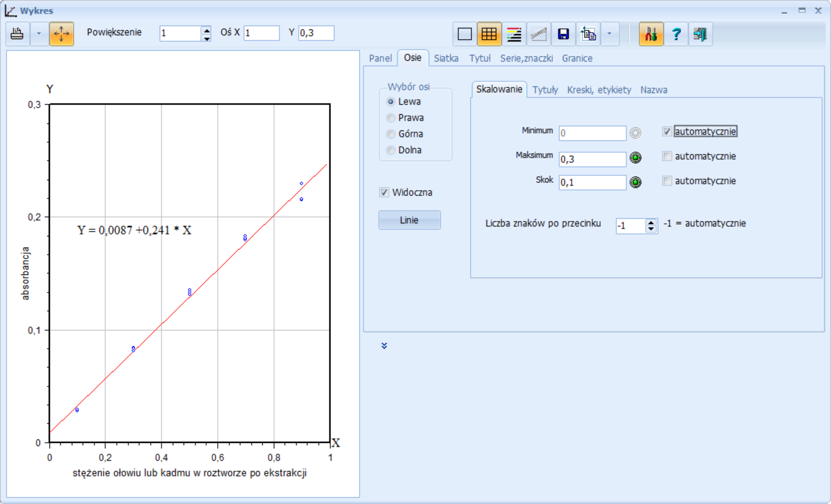The height and width of the screenshot is (504, 831).
Task: Click the Linie button
Action: (x=409, y=220)
